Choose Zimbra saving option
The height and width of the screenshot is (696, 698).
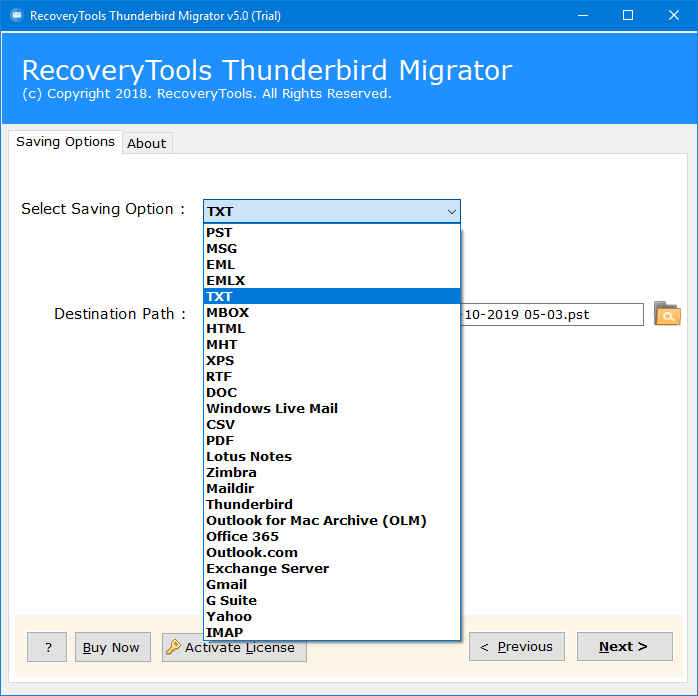click(x=332, y=473)
